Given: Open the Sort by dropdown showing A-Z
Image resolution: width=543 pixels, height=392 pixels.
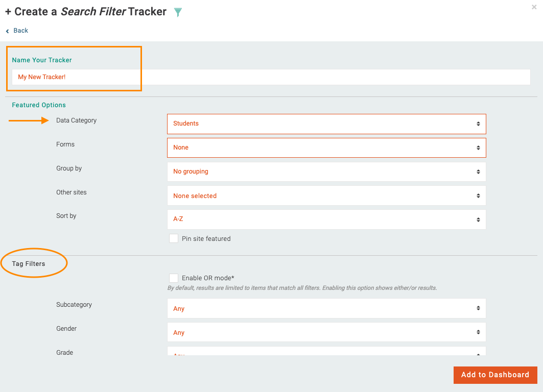Looking at the screenshot, I should tap(326, 219).
